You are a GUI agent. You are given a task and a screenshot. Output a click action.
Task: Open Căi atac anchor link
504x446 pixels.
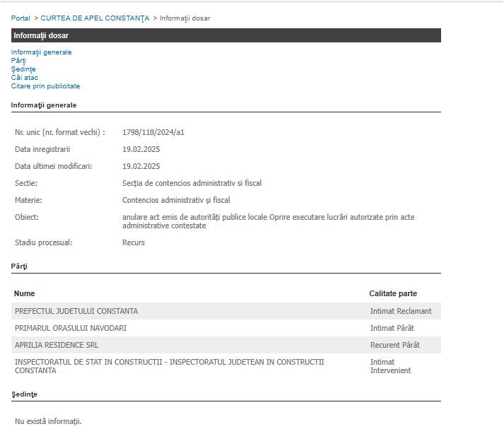coord(25,78)
